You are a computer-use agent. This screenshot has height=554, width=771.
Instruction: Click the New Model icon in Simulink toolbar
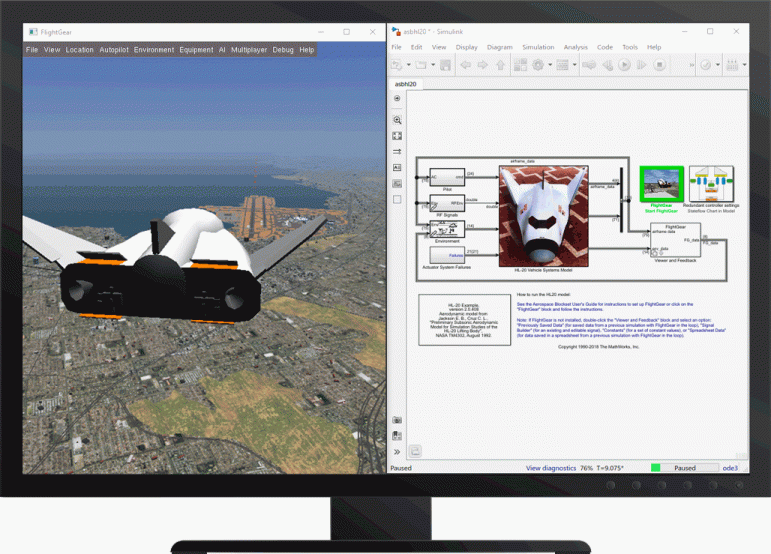[x=396, y=65]
